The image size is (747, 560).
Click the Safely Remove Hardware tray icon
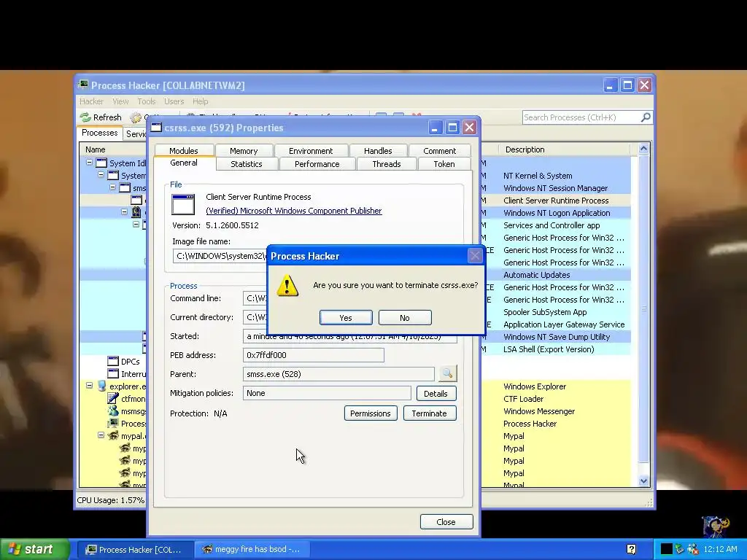[680, 549]
